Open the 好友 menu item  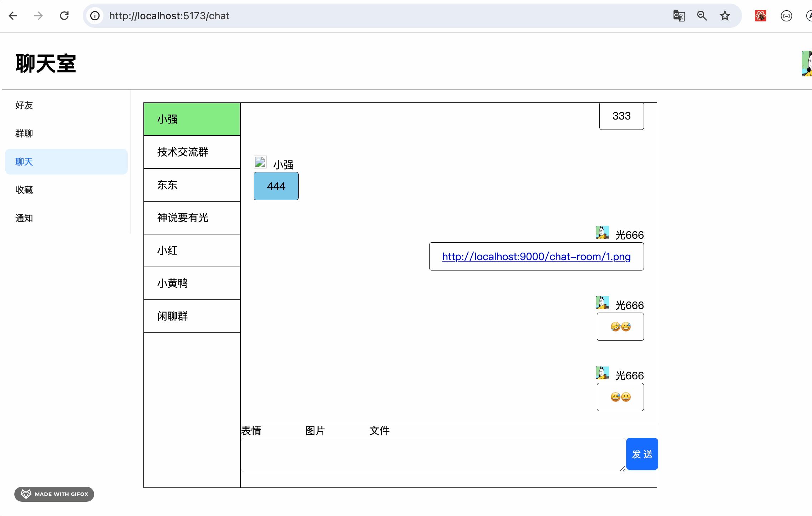(24, 105)
